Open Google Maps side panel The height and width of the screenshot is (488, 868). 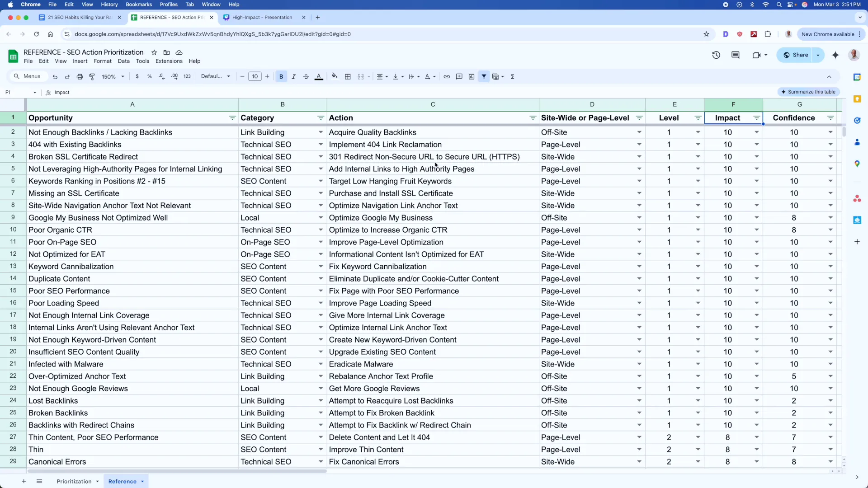click(858, 164)
